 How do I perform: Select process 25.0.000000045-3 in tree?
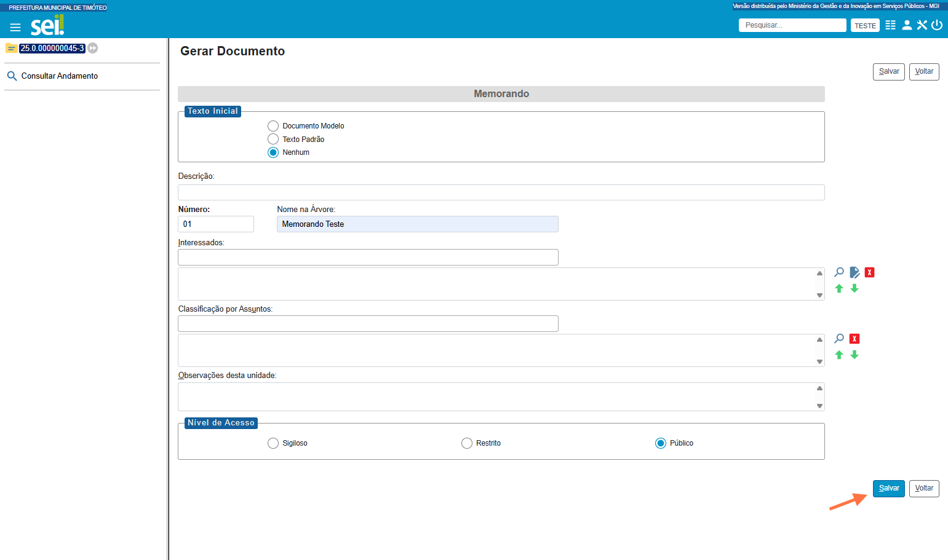52,48
